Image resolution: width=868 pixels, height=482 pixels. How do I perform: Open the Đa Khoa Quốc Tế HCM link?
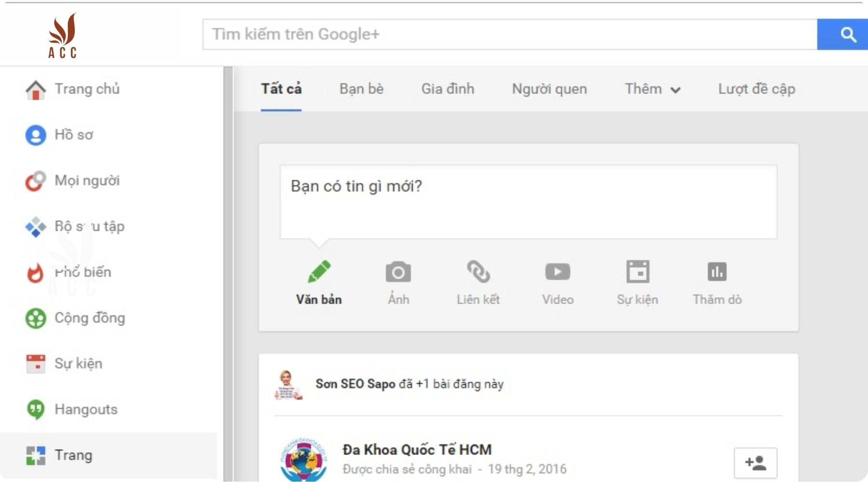tap(417, 450)
